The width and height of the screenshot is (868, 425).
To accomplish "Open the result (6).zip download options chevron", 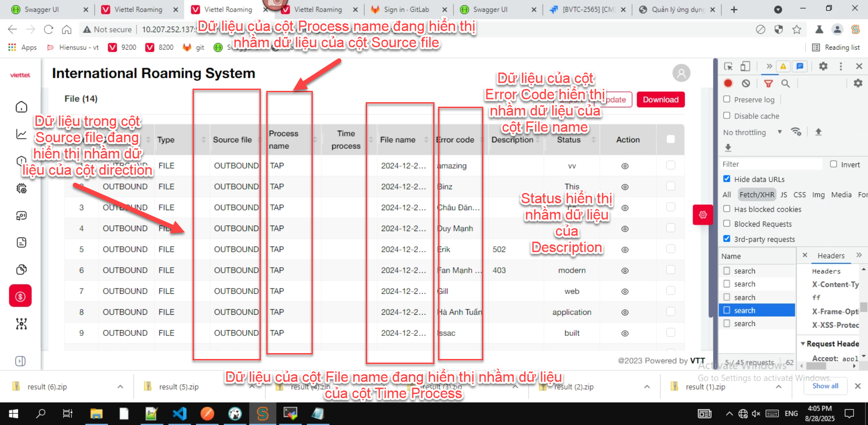I will (x=120, y=387).
